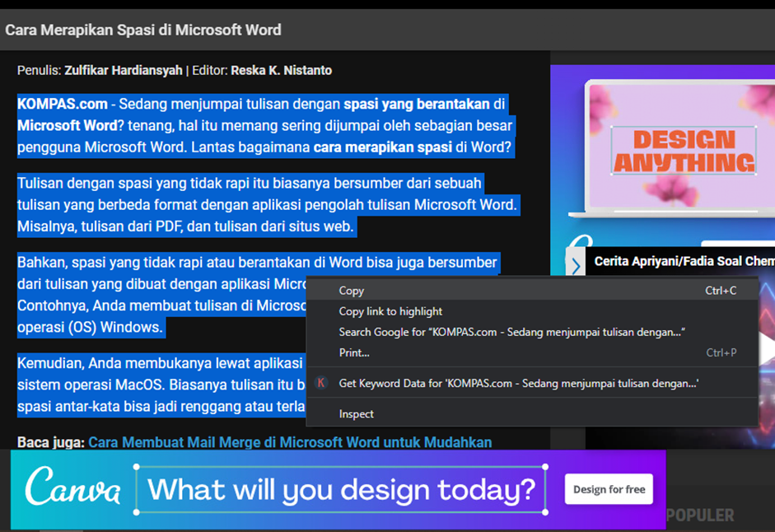
Task: Click the red K Keywords extension icon
Action: coord(321,383)
